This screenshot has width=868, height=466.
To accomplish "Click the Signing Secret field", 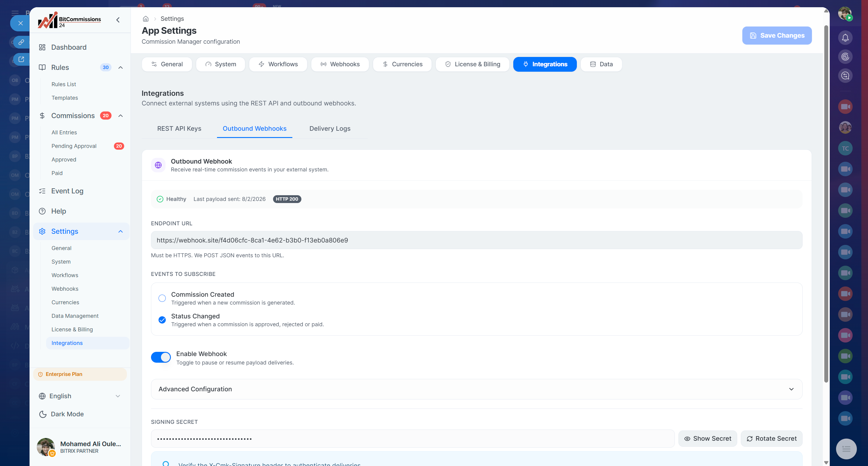I will coord(413,438).
